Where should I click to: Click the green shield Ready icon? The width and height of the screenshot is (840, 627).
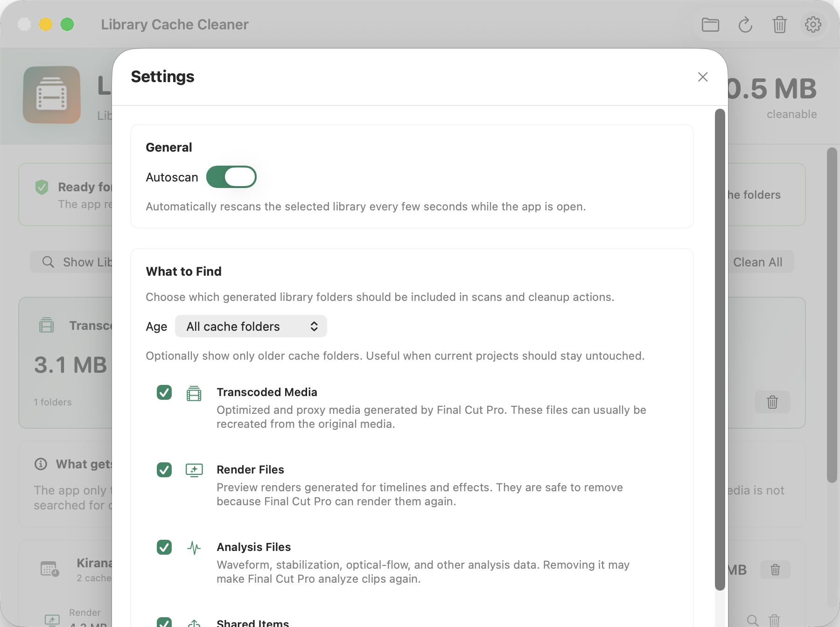click(x=42, y=187)
